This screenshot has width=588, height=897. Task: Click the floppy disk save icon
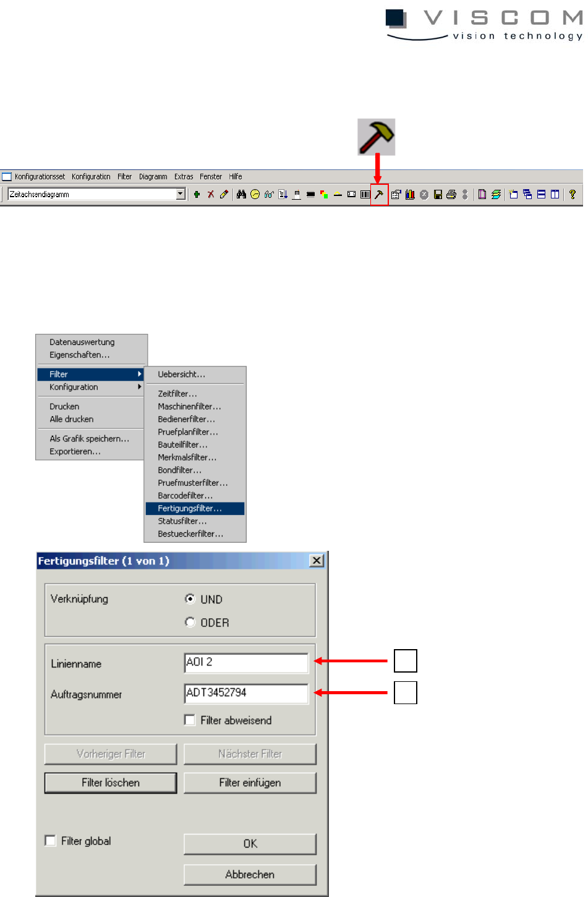click(438, 194)
